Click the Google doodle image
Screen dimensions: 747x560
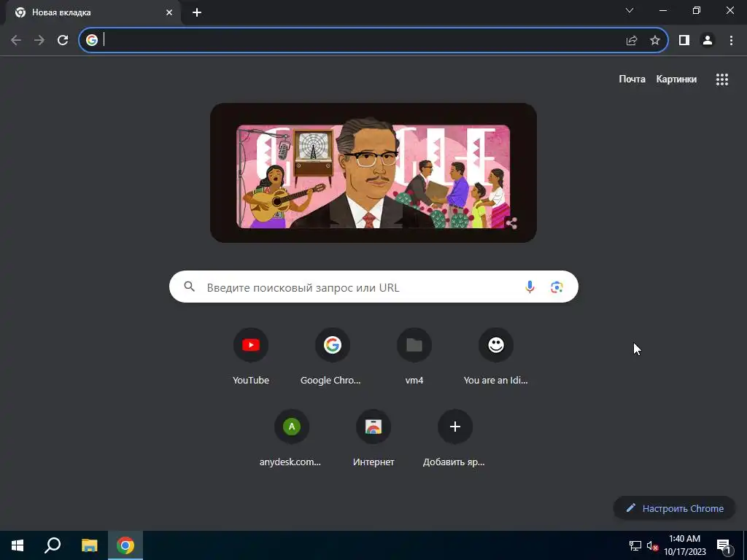pos(373,173)
